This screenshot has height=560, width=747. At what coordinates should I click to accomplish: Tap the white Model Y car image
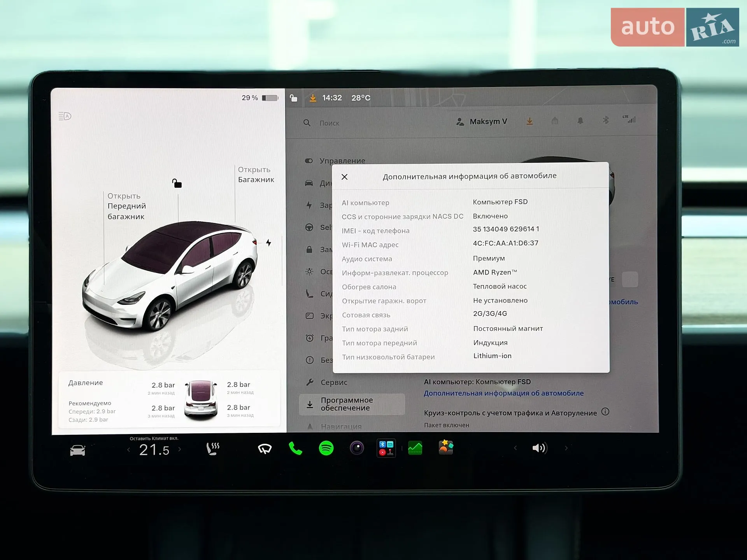click(170, 276)
